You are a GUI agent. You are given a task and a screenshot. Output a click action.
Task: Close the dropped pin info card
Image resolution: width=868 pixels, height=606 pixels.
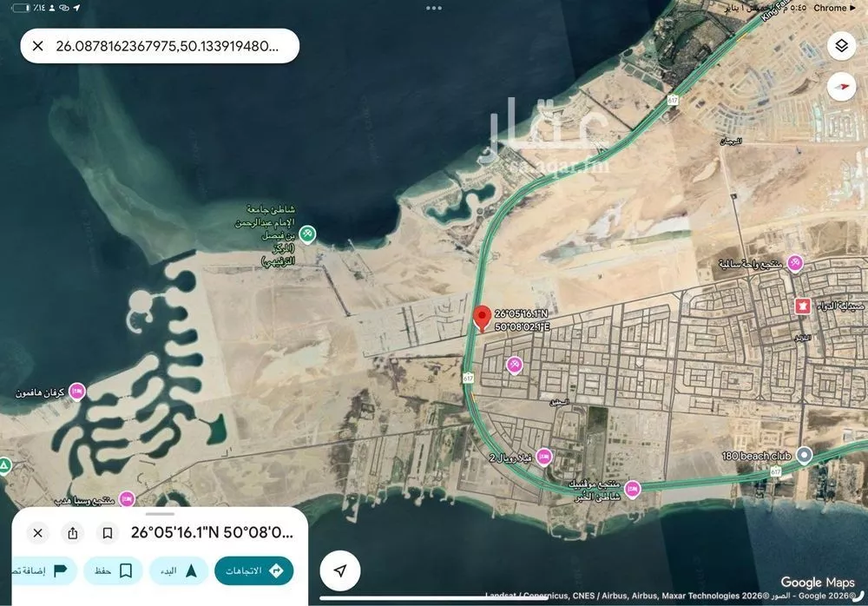click(x=37, y=532)
